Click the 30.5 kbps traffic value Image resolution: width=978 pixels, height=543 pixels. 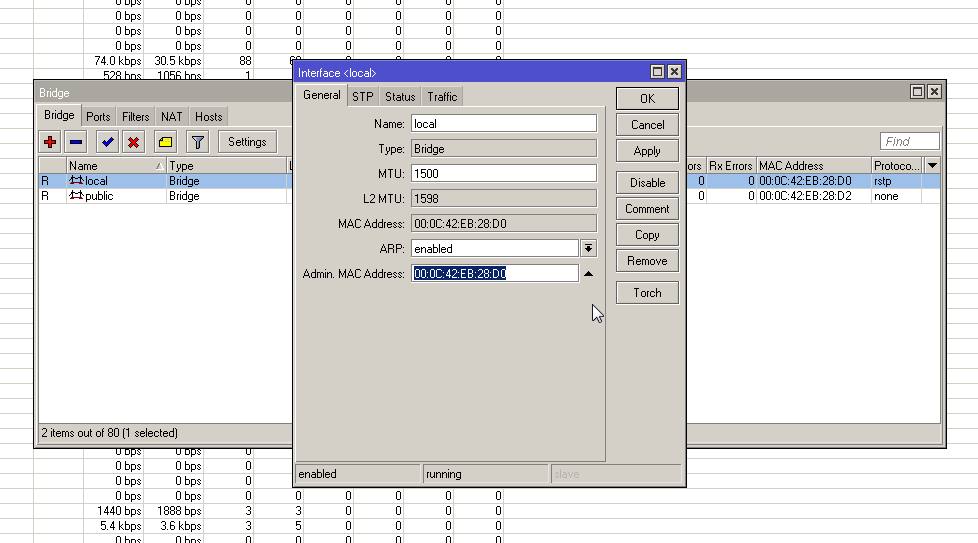178,60
